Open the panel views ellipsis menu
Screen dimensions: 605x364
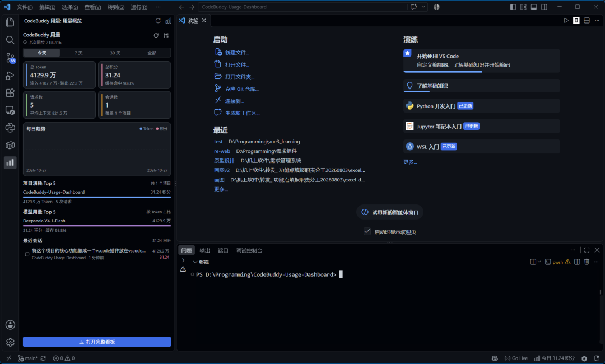point(573,250)
